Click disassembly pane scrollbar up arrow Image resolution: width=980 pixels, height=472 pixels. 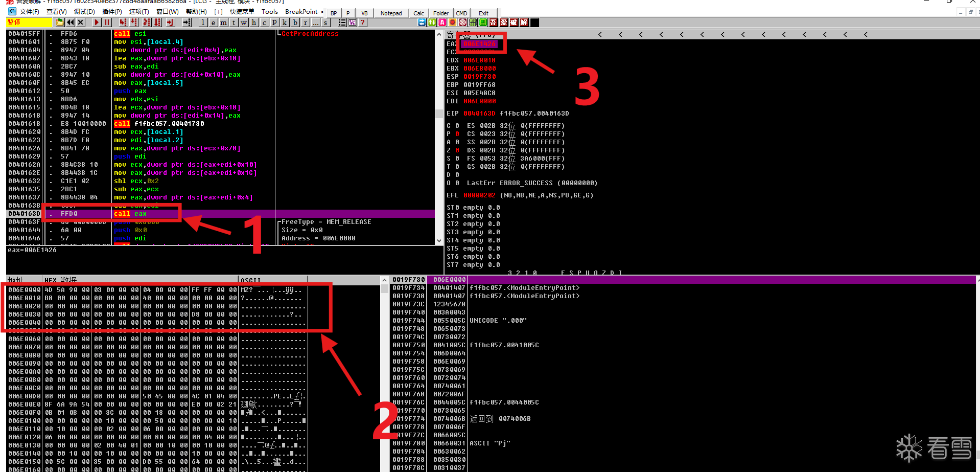click(439, 34)
